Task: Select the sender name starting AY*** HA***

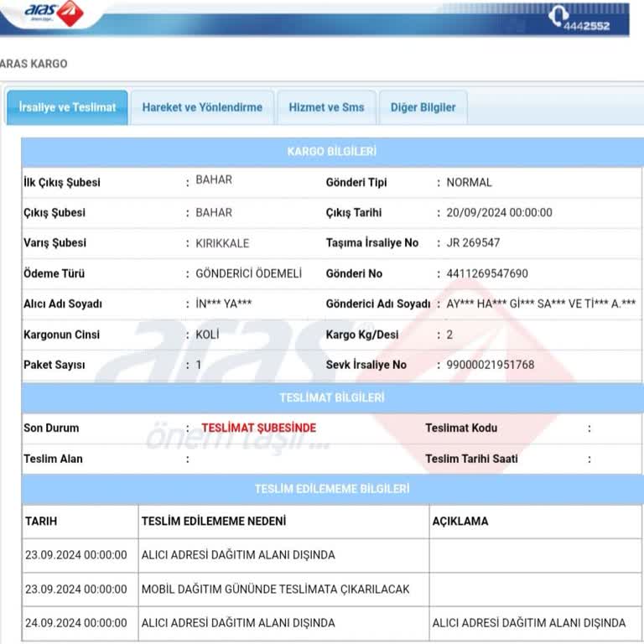Action: pos(541,304)
